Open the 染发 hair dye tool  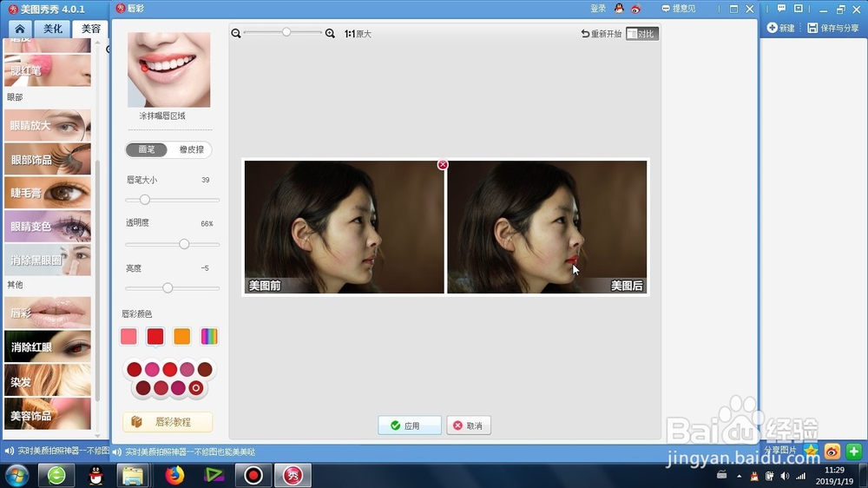tap(48, 380)
